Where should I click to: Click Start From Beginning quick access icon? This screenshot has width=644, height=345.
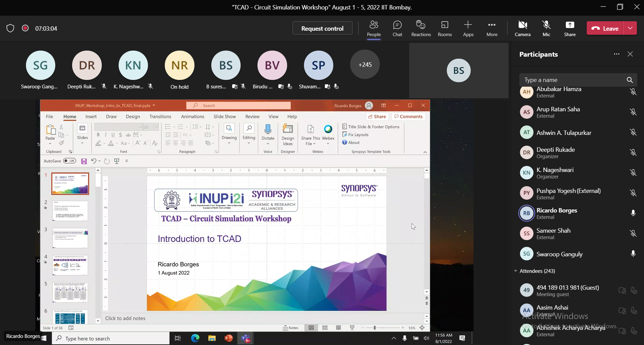click(x=117, y=161)
